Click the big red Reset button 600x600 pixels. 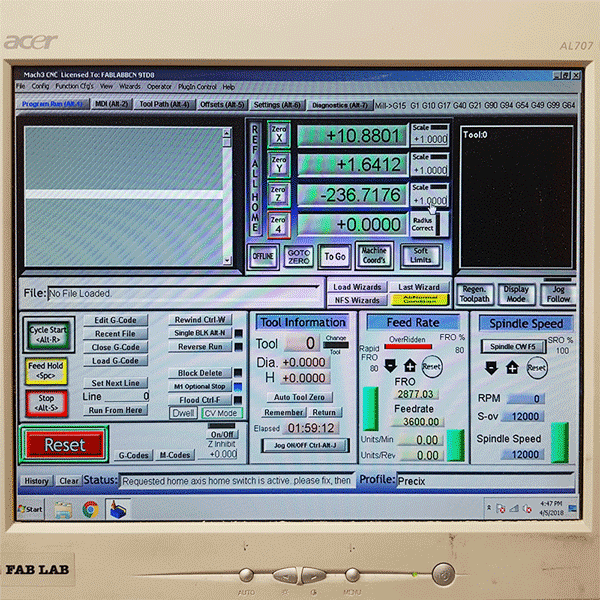tap(64, 445)
